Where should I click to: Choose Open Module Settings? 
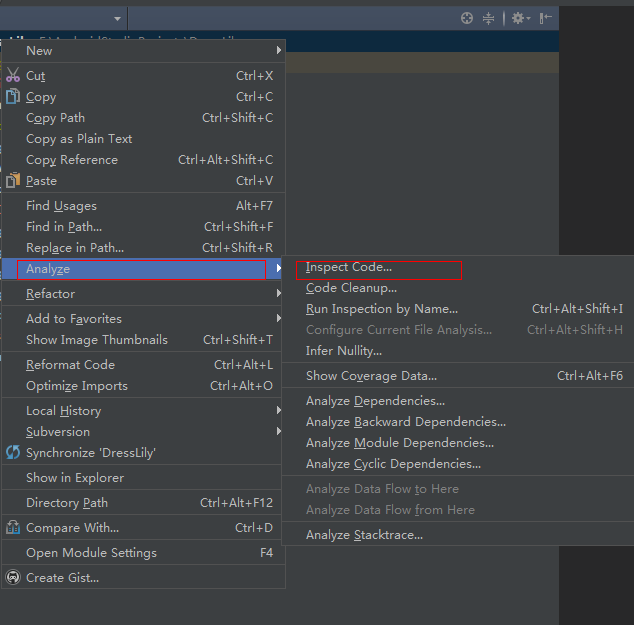point(144,553)
